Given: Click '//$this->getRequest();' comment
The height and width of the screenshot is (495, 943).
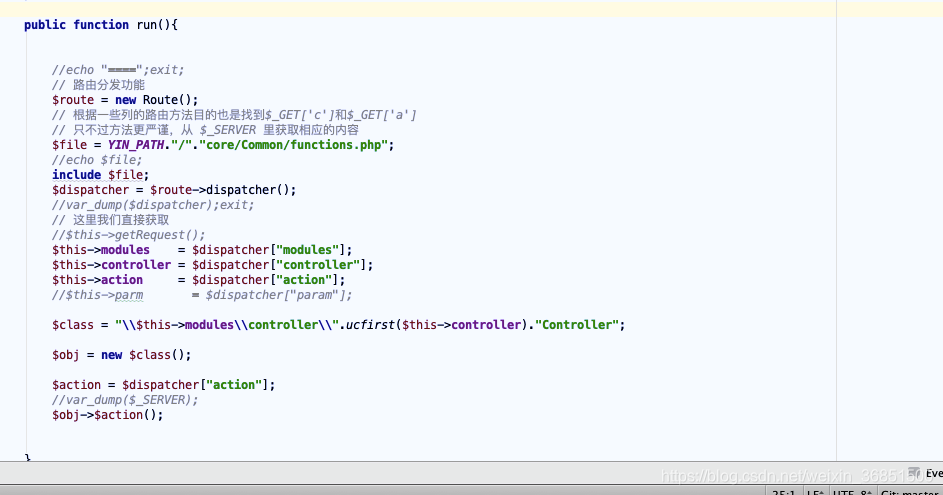Looking at the screenshot, I should point(128,235).
